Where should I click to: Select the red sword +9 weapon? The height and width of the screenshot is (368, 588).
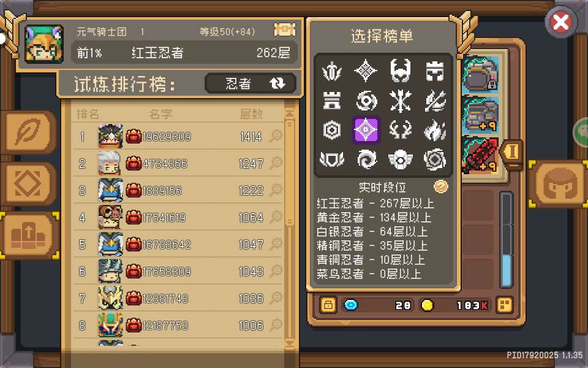481,155
